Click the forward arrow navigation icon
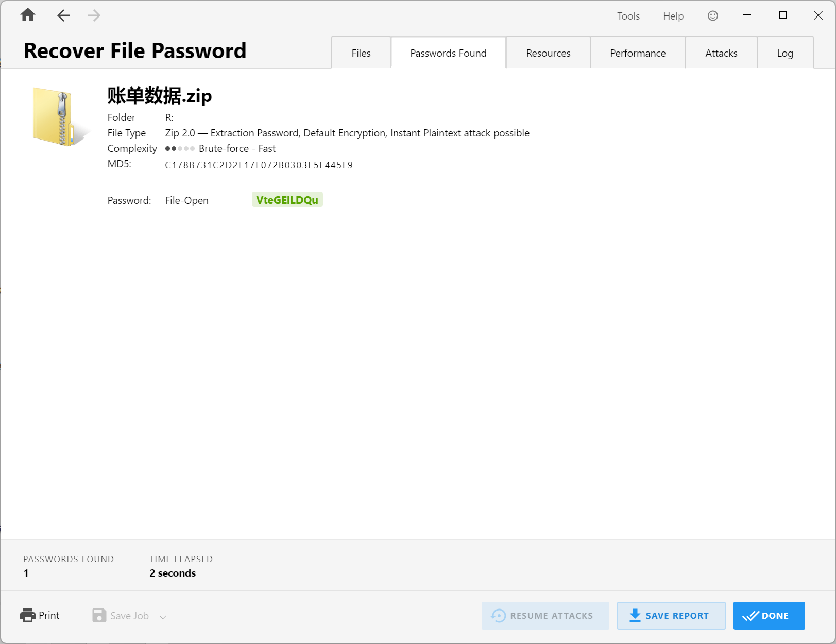 [x=94, y=15]
